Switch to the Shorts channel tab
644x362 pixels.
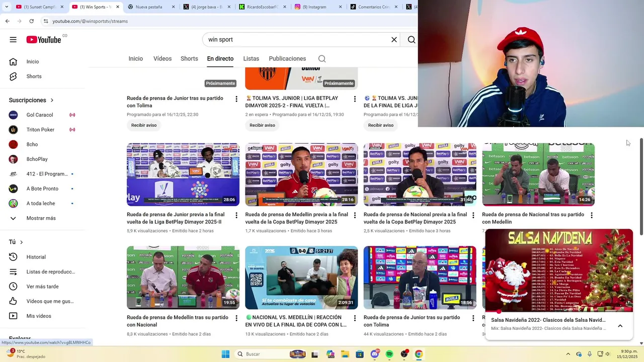click(x=189, y=59)
